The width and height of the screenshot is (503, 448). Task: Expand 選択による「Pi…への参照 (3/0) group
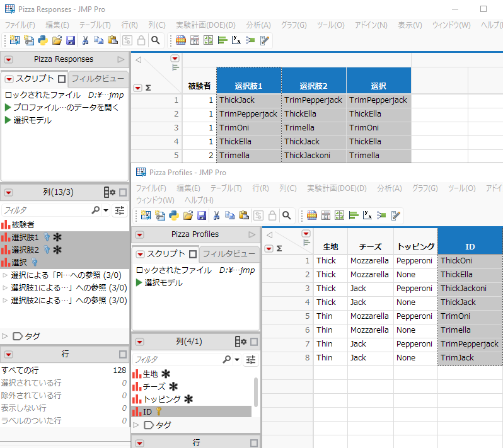point(5,275)
